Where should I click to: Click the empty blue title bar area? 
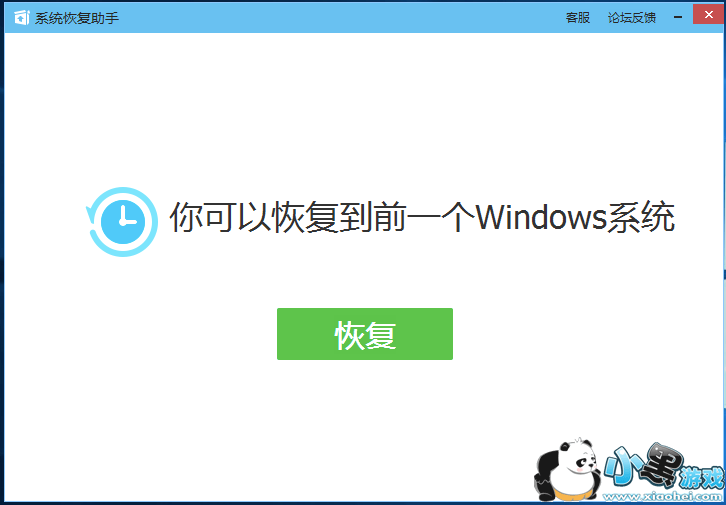tap(343, 18)
